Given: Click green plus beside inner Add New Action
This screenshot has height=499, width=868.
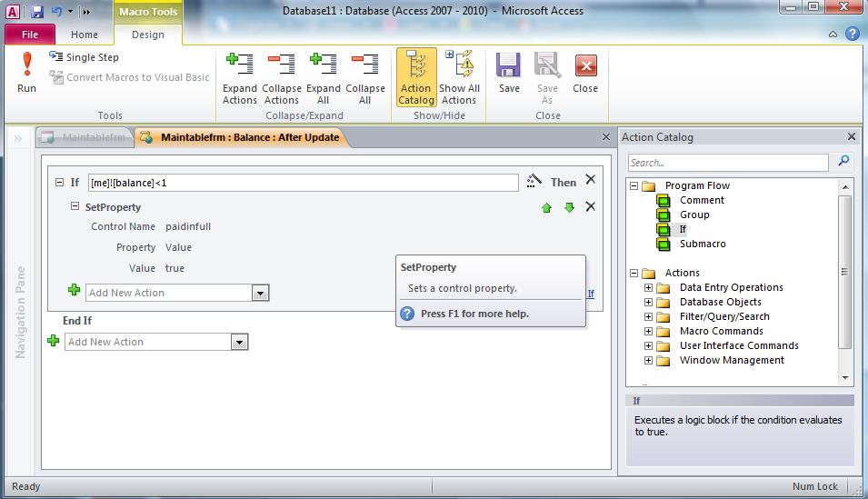Looking at the screenshot, I should pyautogui.click(x=74, y=290).
